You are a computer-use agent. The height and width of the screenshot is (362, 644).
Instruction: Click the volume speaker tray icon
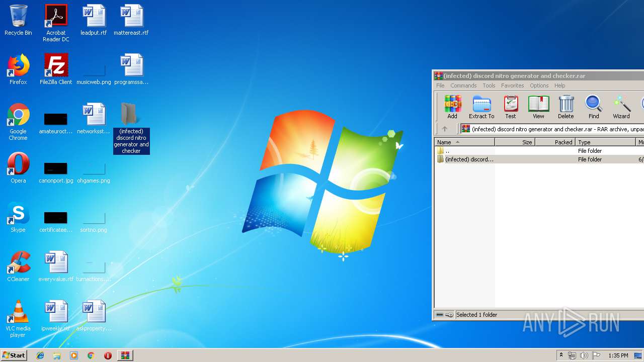(x=584, y=355)
